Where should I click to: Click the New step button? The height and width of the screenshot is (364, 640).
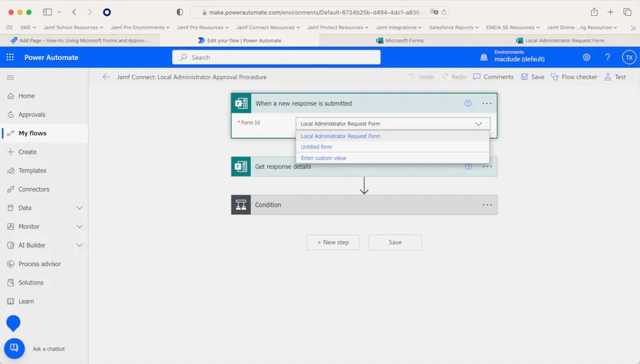pyautogui.click(x=333, y=242)
